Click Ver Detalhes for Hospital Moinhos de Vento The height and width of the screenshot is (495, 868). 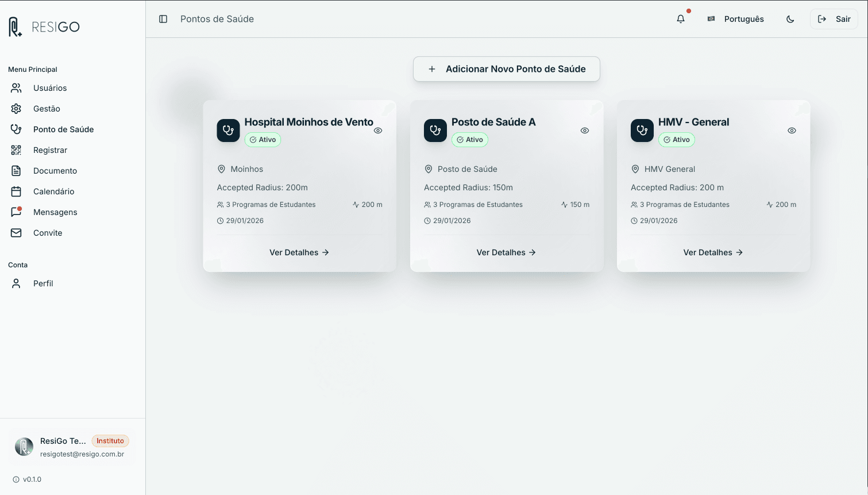(x=299, y=252)
